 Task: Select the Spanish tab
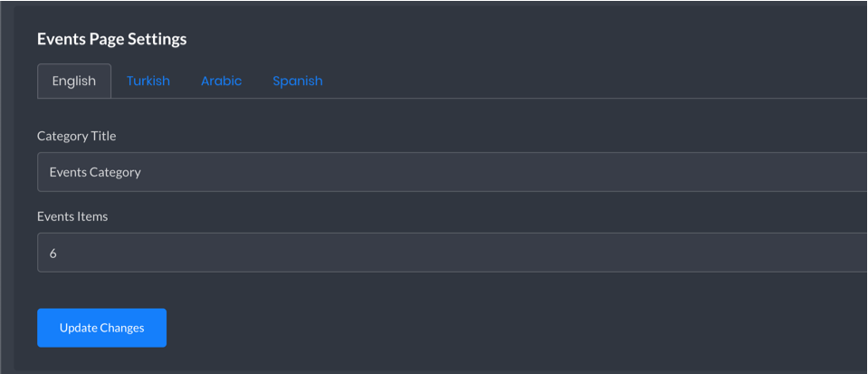click(297, 81)
